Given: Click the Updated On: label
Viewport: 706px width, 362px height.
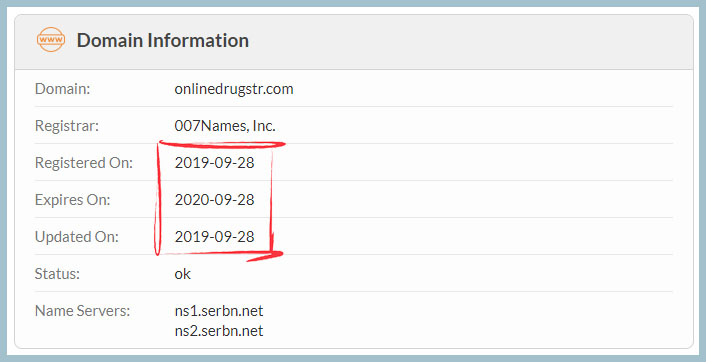Looking at the screenshot, I should [77, 236].
